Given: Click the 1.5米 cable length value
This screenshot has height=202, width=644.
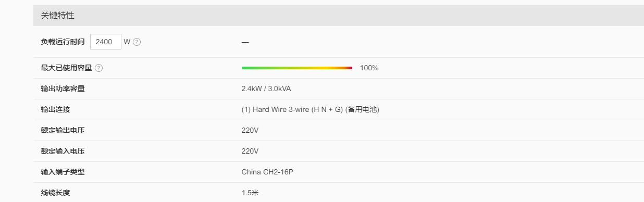Looking at the screenshot, I should [250, 193].
